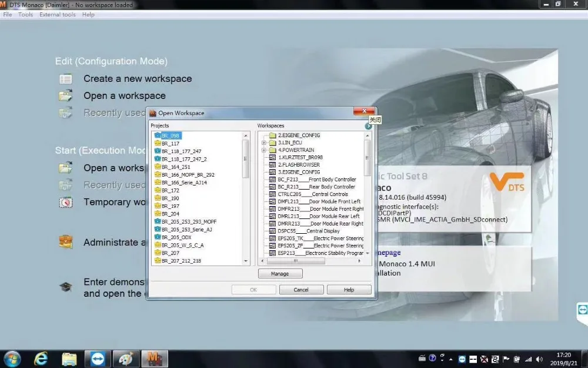Click Projects list scroll-up arrow
This screenshot has height=368, width=588.
(x=246, y=135)
